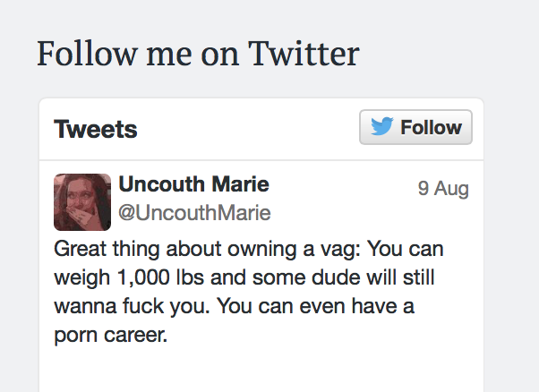The height and width of the screenshot is (392, 539).
Task: Open the 9 Aug timestamp permalink
Action: (443, 189)
